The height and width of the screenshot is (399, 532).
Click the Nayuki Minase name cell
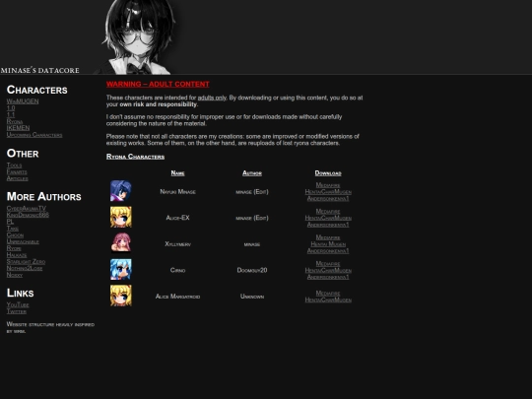pos(177,192)
